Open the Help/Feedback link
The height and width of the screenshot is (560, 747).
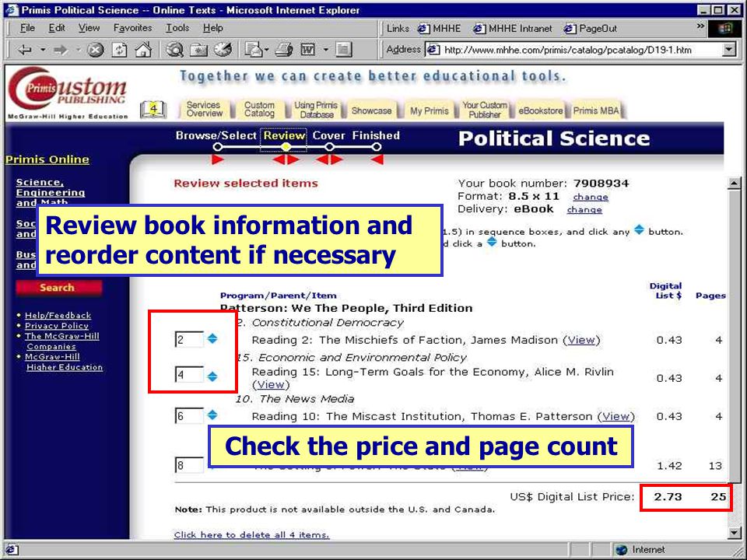pyautogui.click(x=58, y=315)
